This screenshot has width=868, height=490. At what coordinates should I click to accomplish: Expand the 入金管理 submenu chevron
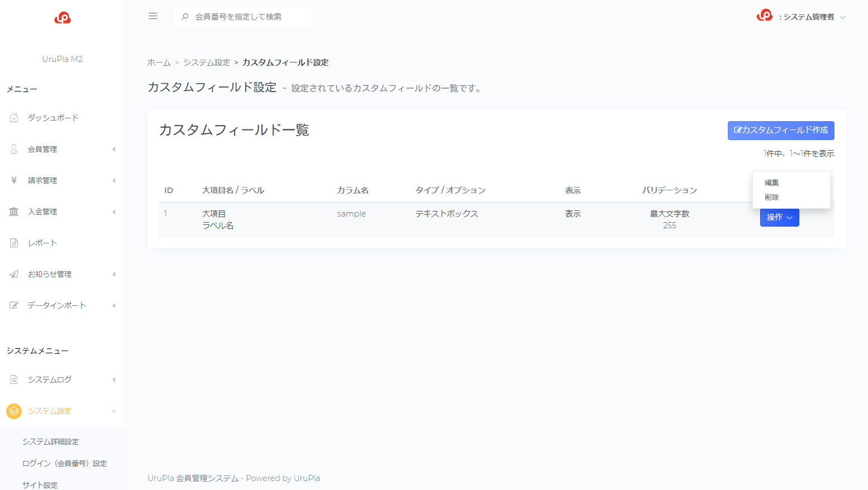114,212
